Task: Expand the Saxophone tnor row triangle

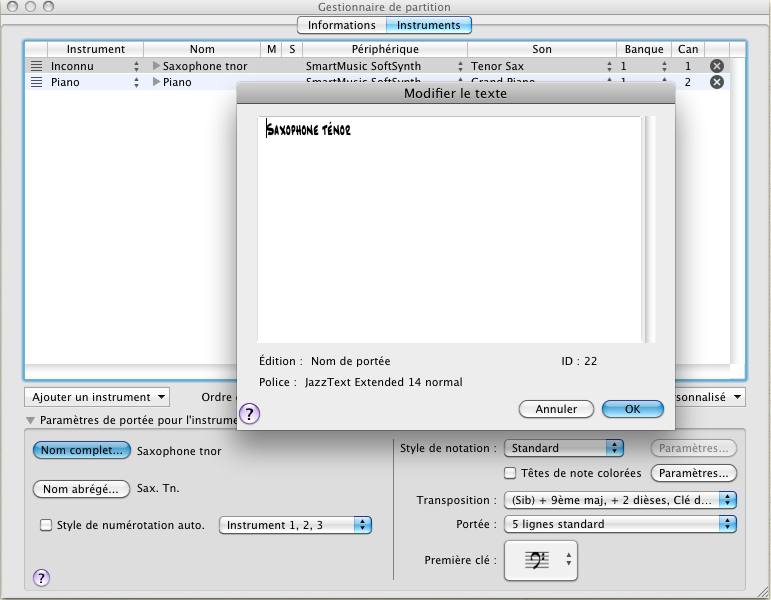Action: 156,66
